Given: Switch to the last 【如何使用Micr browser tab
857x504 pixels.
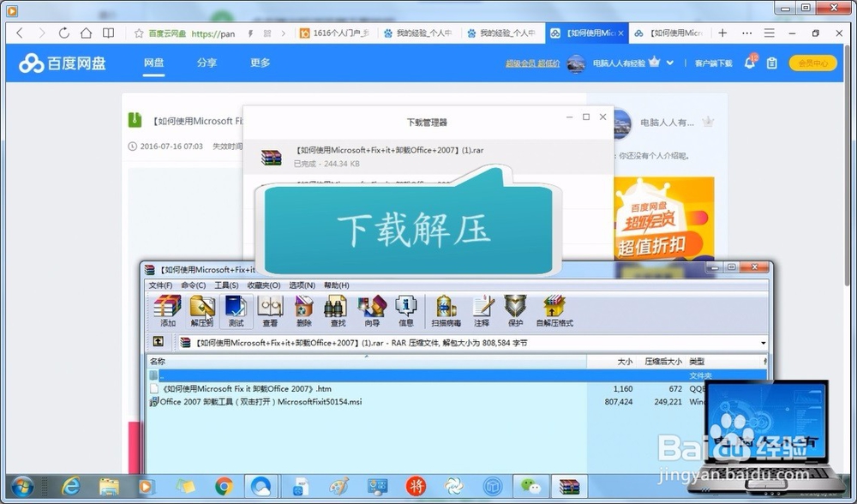Looking at the screenshot, I should click(669, 33).
